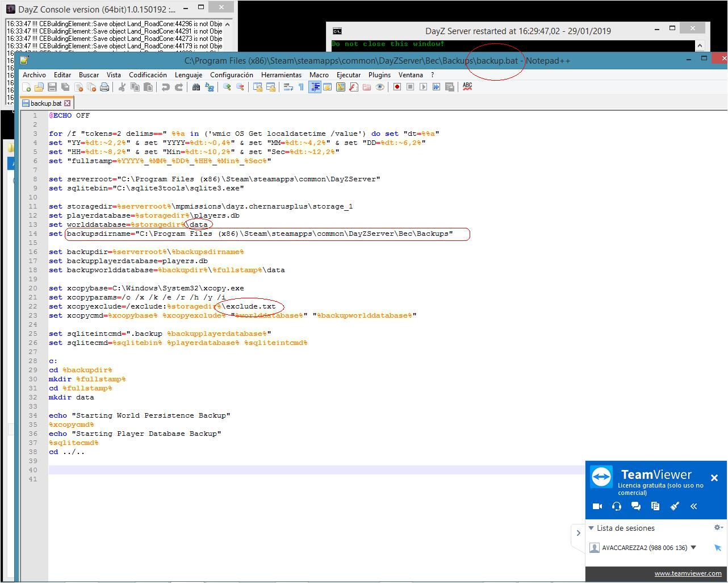Click DayZ Console log scroll-up arrow
728x583 pixels.
tap(228, 24)
